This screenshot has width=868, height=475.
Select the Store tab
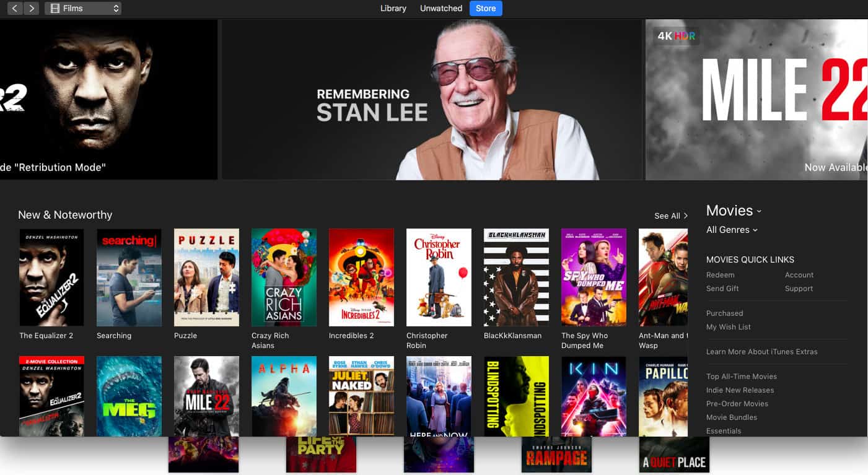(x=486, y=9)
